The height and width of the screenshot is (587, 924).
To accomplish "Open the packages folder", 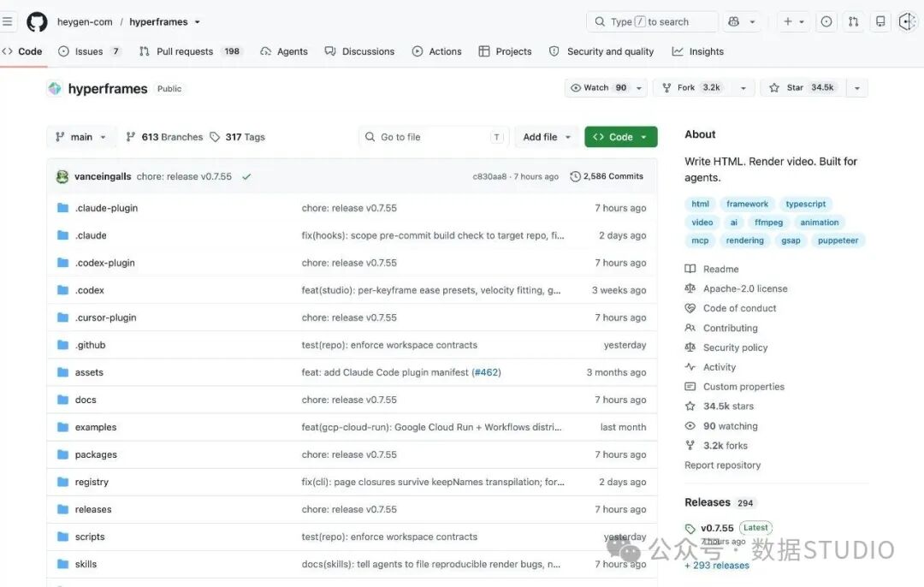I will click(x=96, y=454).
